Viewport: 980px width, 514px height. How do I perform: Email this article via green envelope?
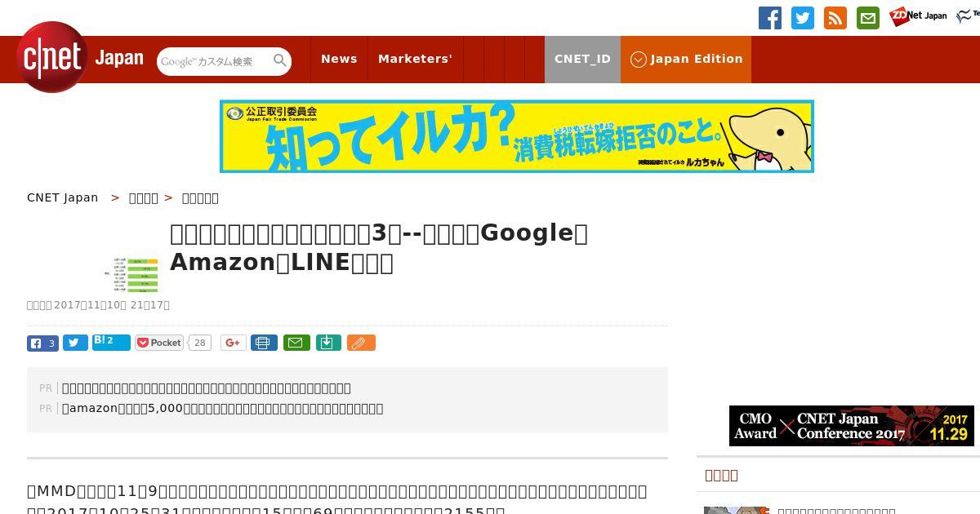coord(296,343)
